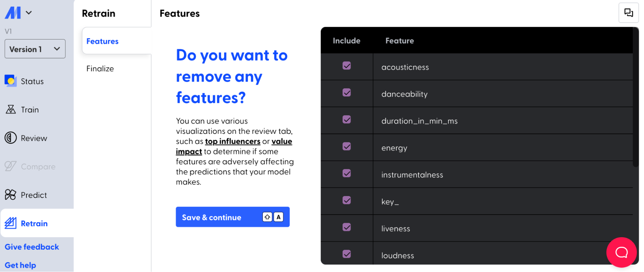The image size is (644, 272).
Task: Switch to the Finalize step tab
Action: pyautogui.click(x=100, y=69)
